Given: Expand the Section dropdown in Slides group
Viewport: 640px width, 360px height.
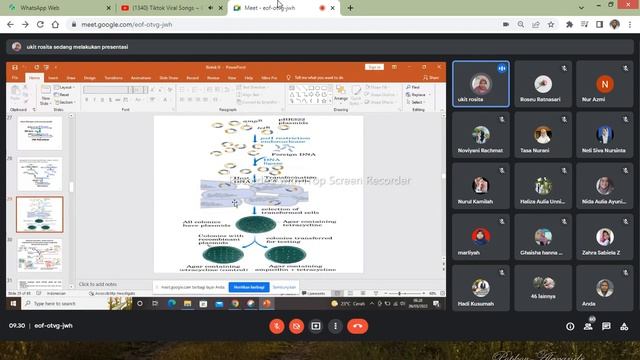Looking at the screenshot, I should 65,102.
